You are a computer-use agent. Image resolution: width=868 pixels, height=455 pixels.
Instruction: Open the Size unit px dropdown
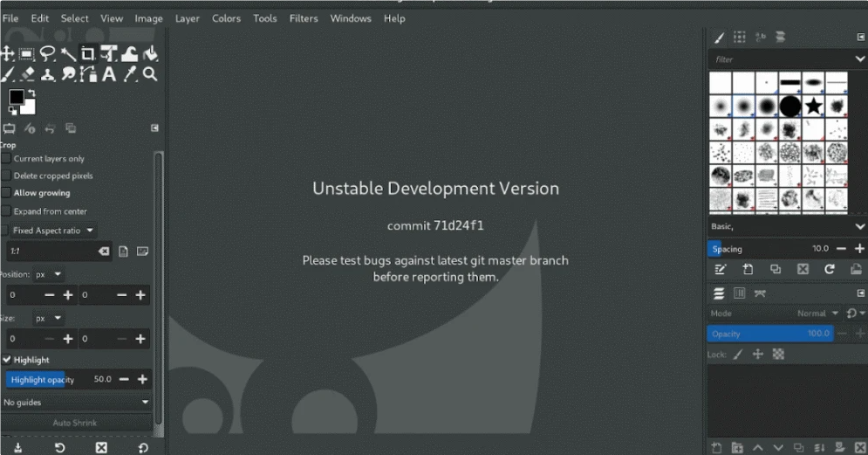[48, 318]
